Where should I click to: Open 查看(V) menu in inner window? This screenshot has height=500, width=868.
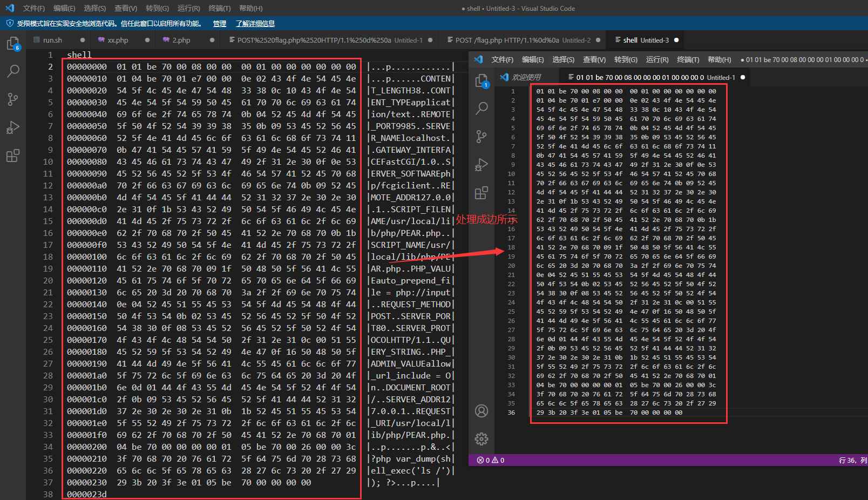pos(594,59)
